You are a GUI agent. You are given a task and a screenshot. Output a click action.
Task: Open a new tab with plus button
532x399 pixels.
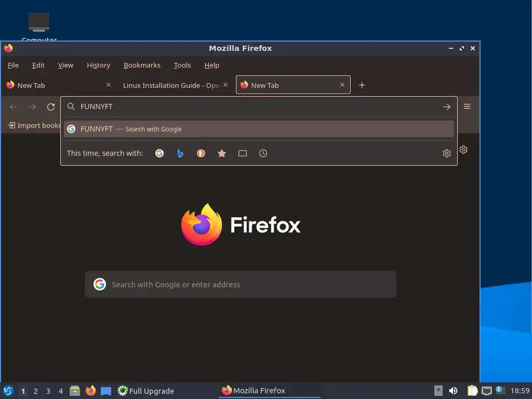(362, 85)
